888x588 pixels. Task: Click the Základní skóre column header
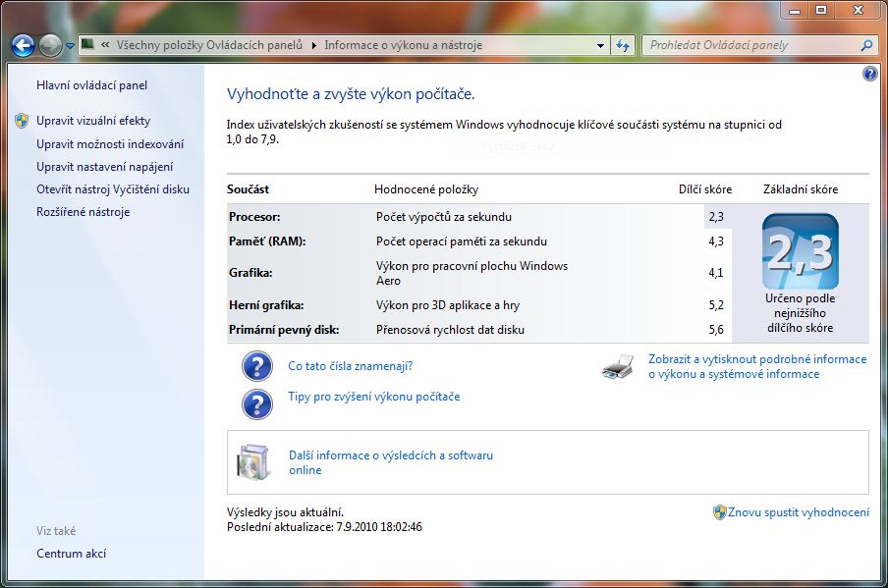tap(801, 189)
